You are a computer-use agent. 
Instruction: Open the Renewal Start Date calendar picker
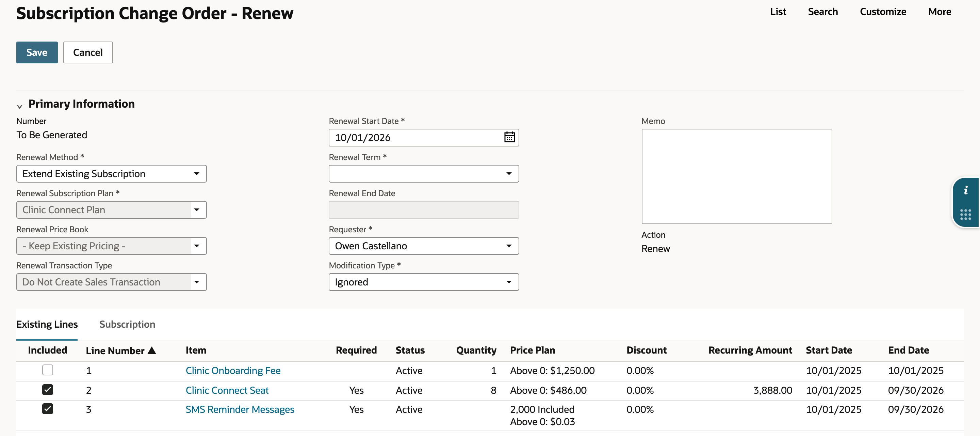click(509, 138)
